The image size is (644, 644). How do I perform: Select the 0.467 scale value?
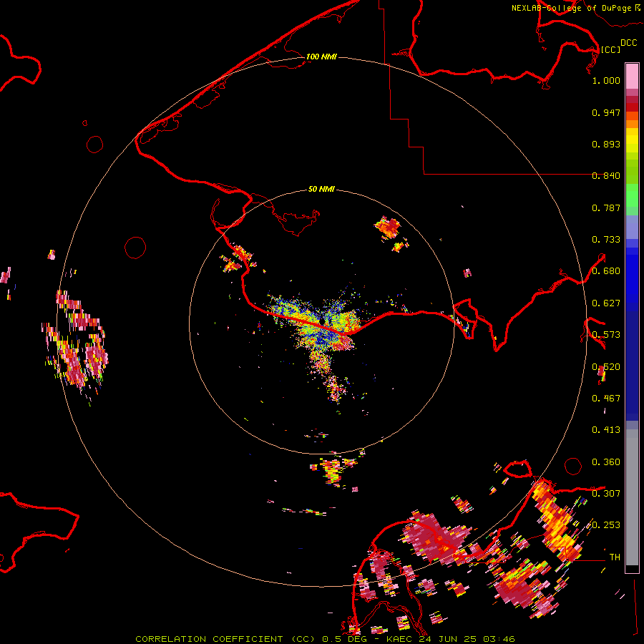(606, 399)
